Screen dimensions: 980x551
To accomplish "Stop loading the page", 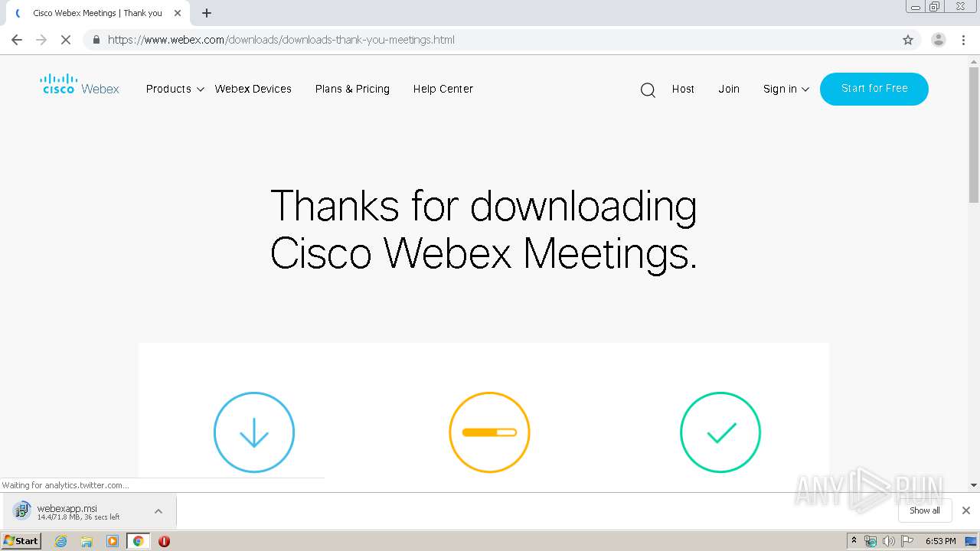I will pos(66,40).
